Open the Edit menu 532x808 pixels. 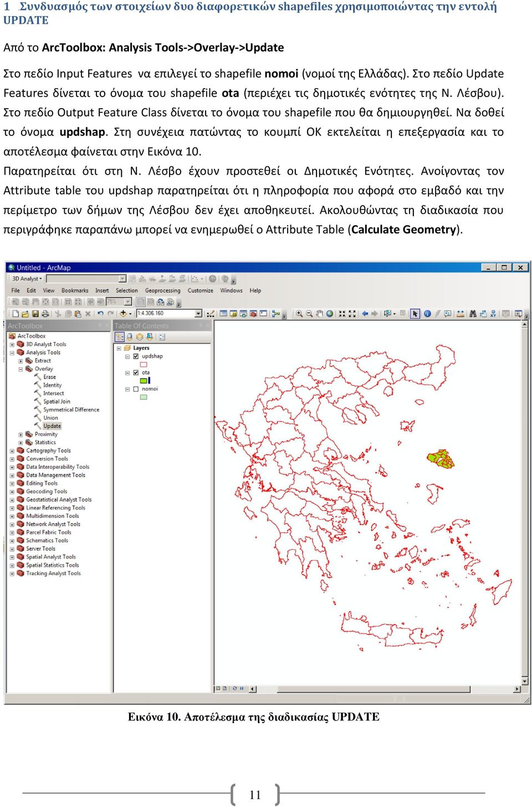(x=32, y=290)
